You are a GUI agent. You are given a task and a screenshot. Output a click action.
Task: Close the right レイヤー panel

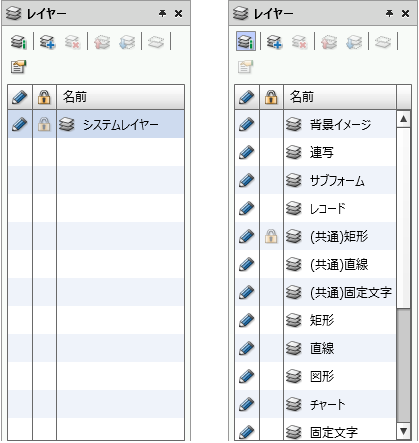coord(406,13)
